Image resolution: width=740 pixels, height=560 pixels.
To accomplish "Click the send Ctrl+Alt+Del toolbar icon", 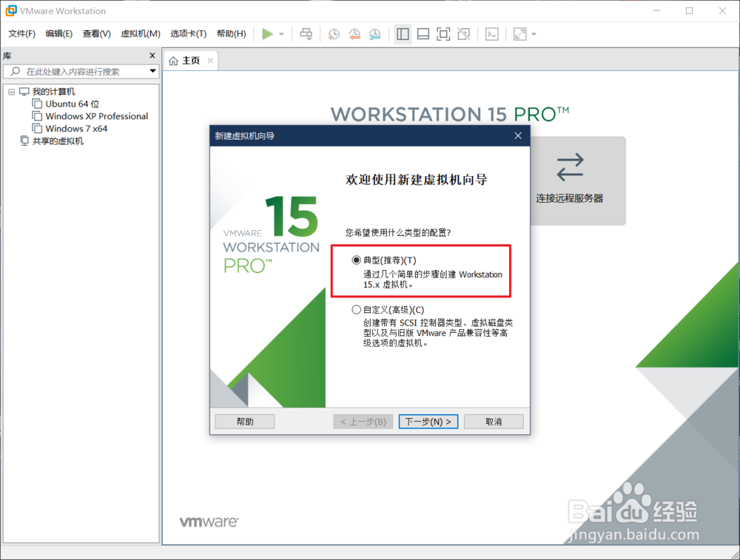I will [x=306, y=34].
